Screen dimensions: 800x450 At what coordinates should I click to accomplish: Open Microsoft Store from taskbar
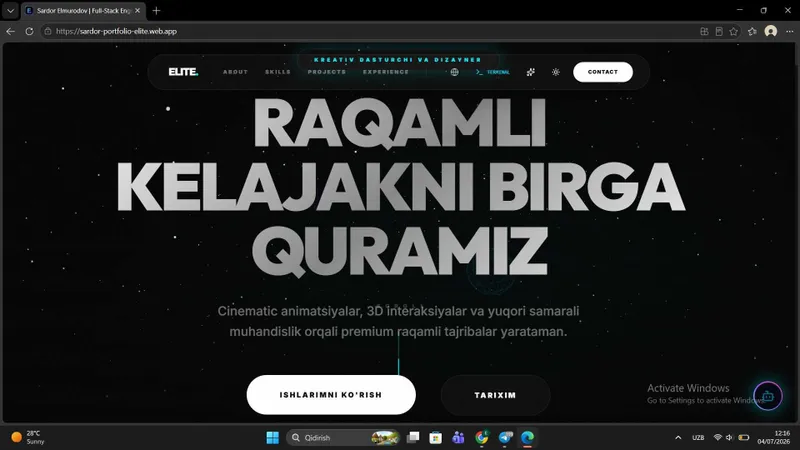435,437
